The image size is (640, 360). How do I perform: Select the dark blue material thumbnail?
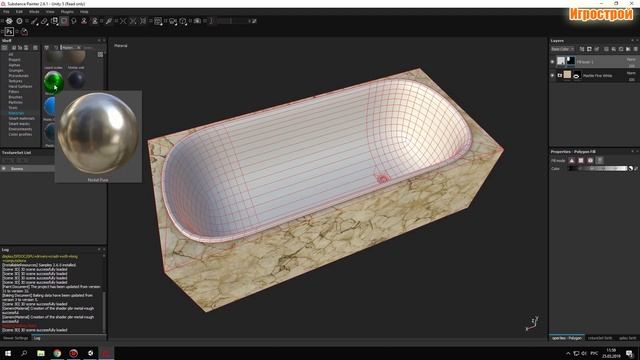(76, 80)
